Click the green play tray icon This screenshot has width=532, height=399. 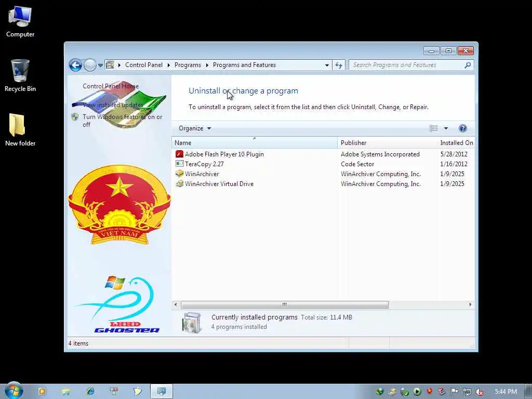417,392
